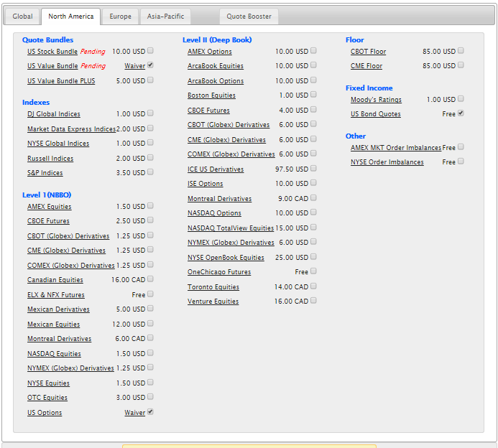This screenshot has width=498, height=448.
Task: Switch to the Quote Booster tab
Action: click(x=249, y=17)
